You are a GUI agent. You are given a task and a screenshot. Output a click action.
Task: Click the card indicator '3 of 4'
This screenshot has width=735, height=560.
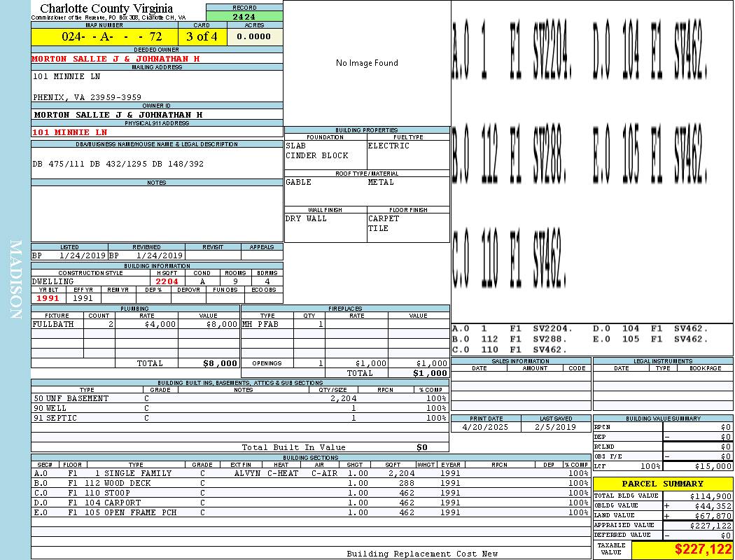(202, 36)
